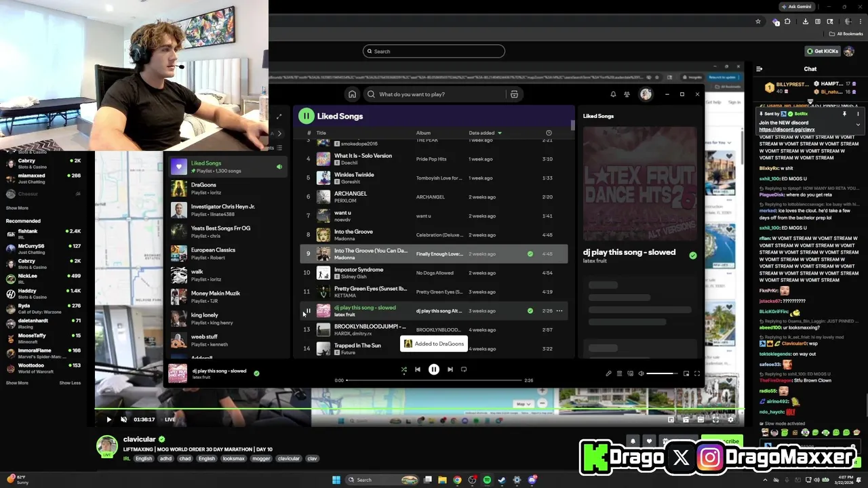Select the Impostor Syndrome song row

pos(434,272)
